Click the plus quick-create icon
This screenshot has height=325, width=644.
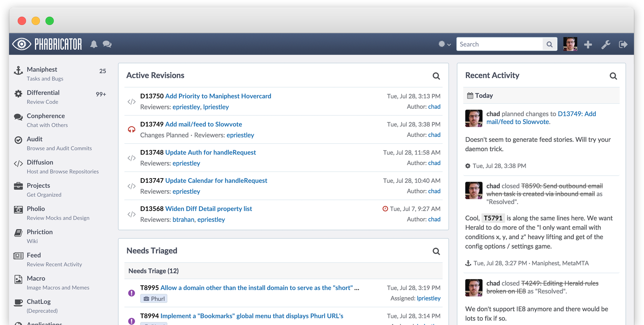click(x=588, y=44)
